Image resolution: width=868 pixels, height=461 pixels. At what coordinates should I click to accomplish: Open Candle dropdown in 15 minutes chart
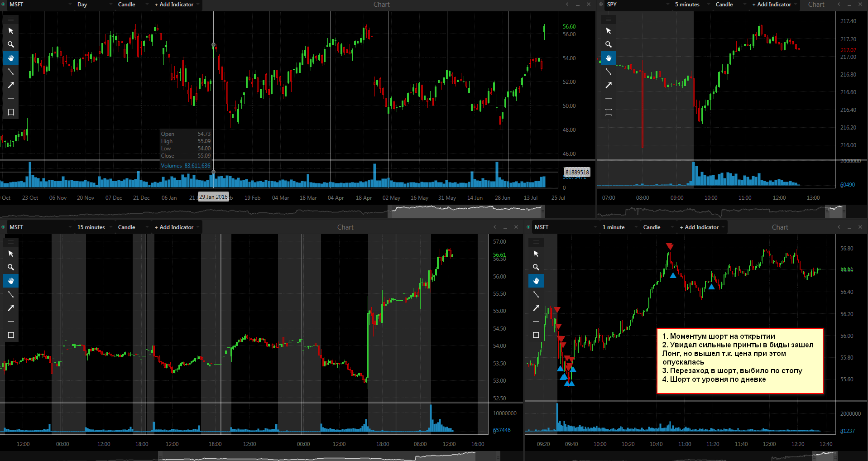click(133, 227)
